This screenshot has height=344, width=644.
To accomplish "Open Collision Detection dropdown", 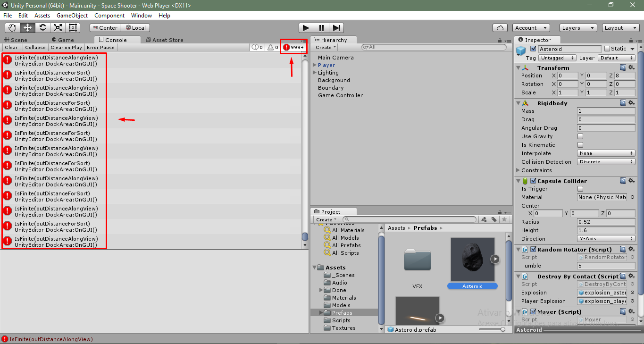I will [606, 162].
